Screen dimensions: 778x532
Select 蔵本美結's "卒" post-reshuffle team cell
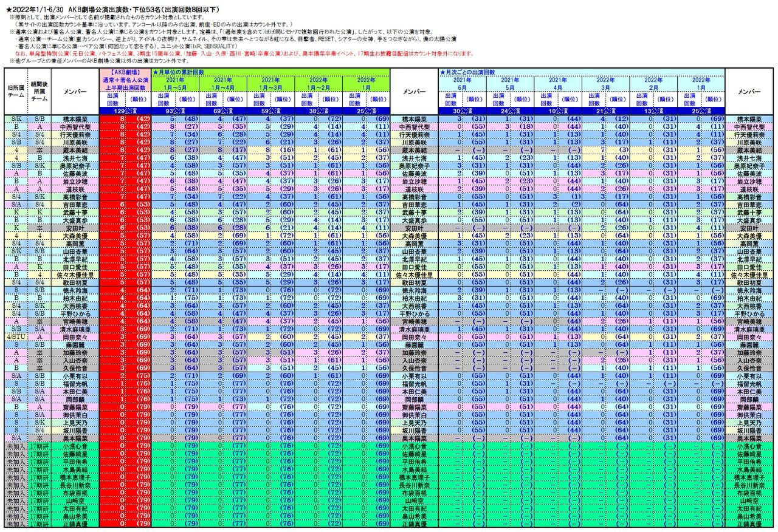coord(40,149)
